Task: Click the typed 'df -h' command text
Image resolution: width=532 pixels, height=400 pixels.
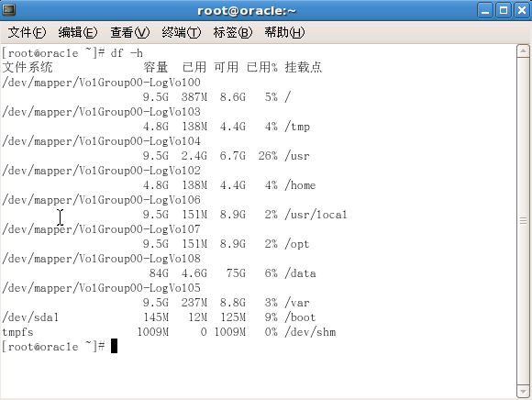Action: coord(127,53)
